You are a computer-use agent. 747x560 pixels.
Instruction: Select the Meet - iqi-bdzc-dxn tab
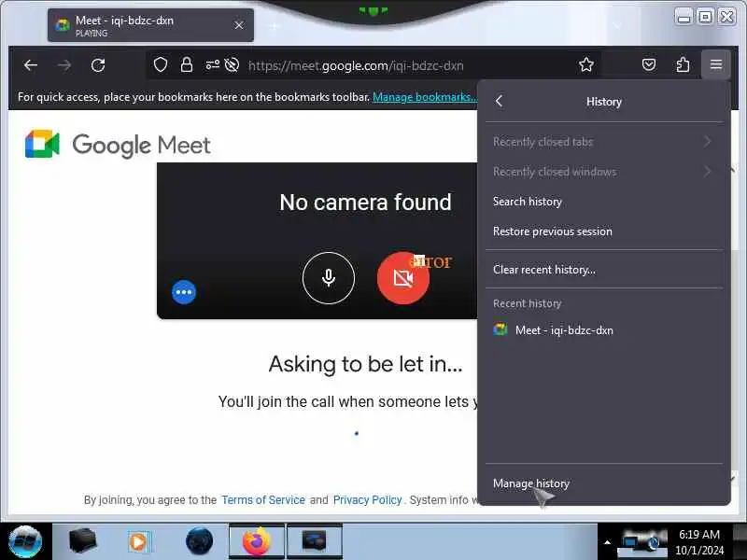[x=150, y=25]
